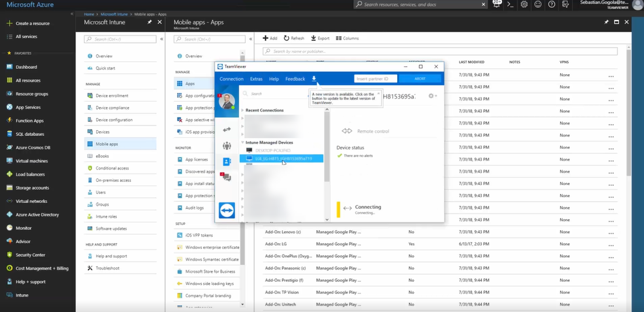Collapse the Microsoft Intune menu
Screen dimensions: 644x312
161,39
